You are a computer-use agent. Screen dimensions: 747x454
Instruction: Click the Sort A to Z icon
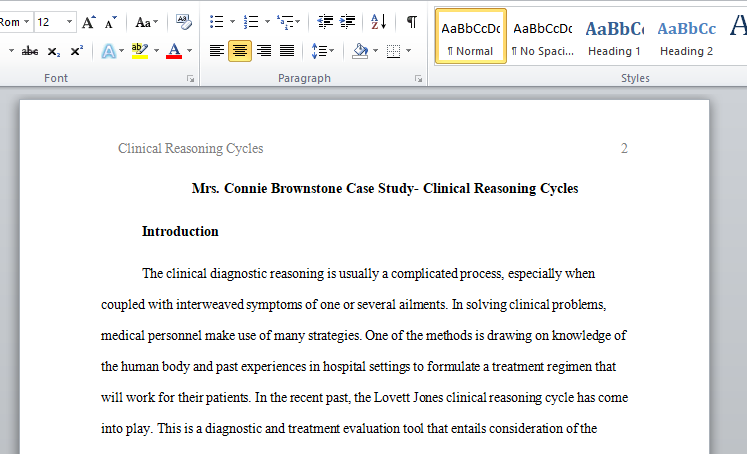click(379, 22)
